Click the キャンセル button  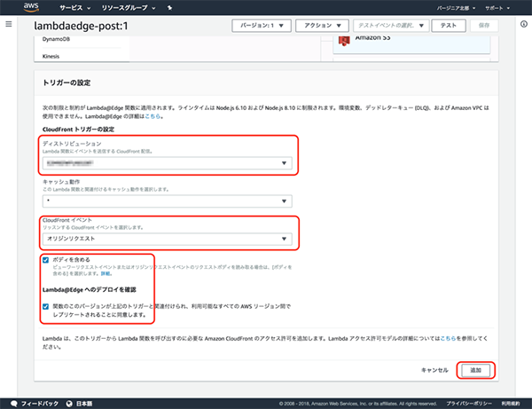(x=434, y=369)
